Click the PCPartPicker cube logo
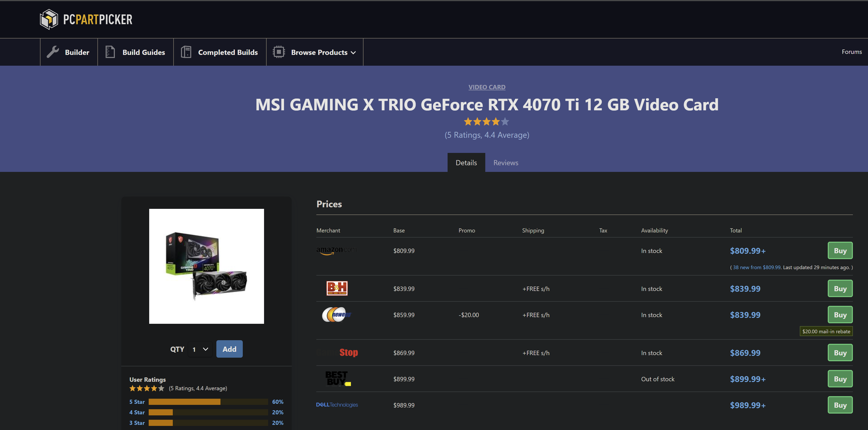 pos(49,19)
